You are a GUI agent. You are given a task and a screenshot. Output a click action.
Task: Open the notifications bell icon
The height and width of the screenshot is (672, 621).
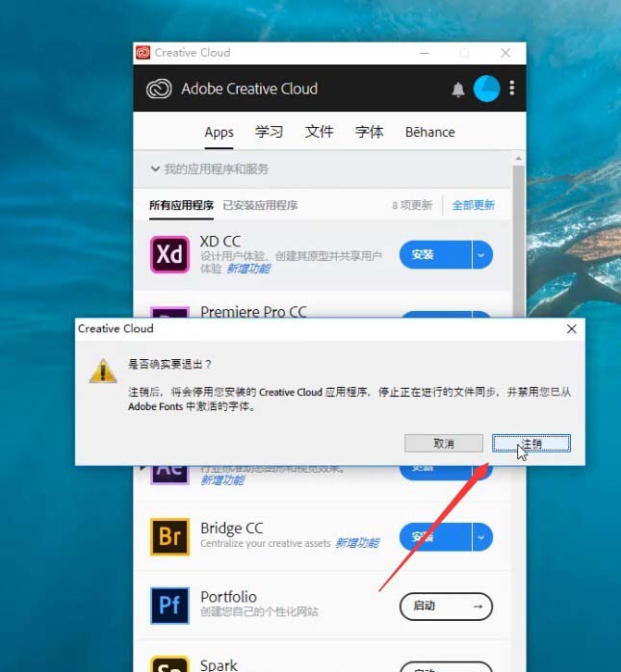(458, 90)
